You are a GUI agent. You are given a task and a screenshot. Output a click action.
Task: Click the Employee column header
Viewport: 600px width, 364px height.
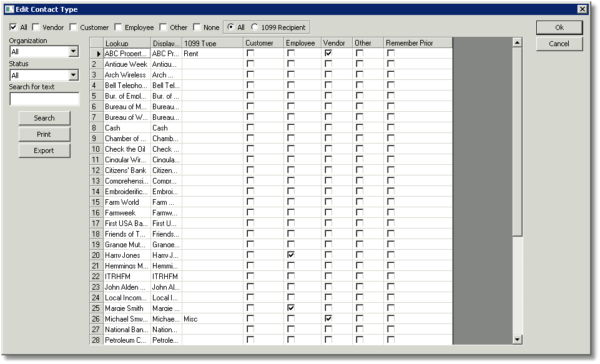point(303,43)
